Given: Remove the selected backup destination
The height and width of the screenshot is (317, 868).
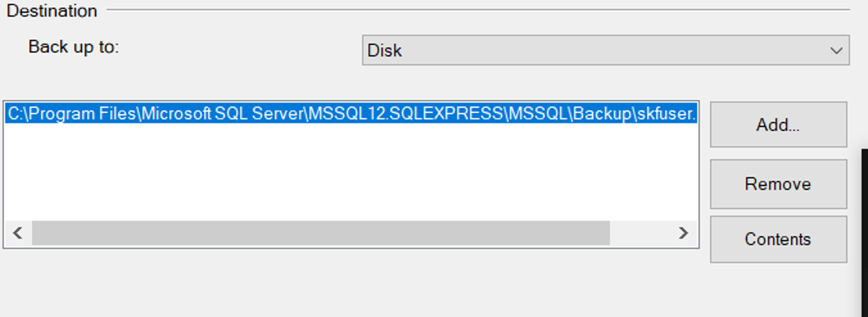Looking at the screenshot, I should [x=778, y=184].
